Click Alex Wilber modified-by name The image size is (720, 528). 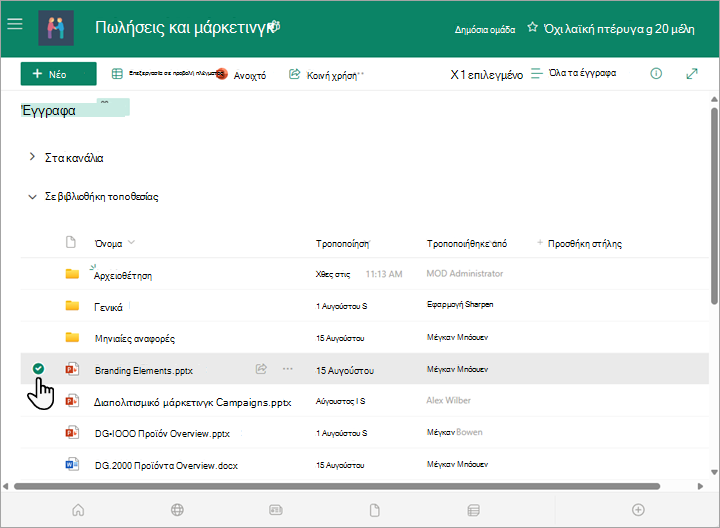click(x=448, y=400)
